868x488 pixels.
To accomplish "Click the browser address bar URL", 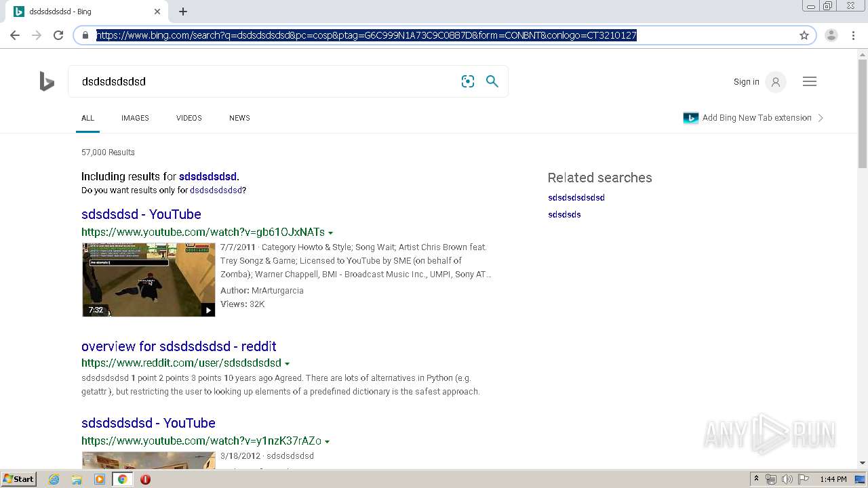I will tap(366, 35).
